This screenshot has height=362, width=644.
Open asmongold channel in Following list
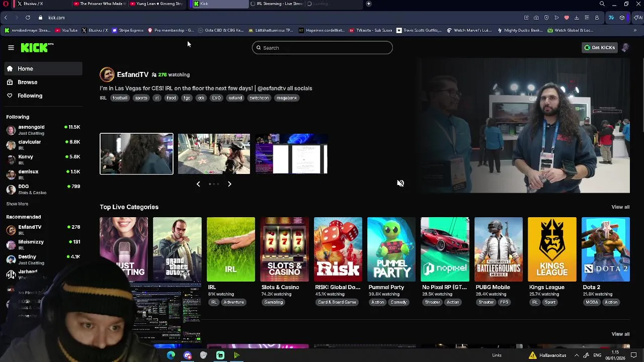pyautogui.click(x=43, y=130)
